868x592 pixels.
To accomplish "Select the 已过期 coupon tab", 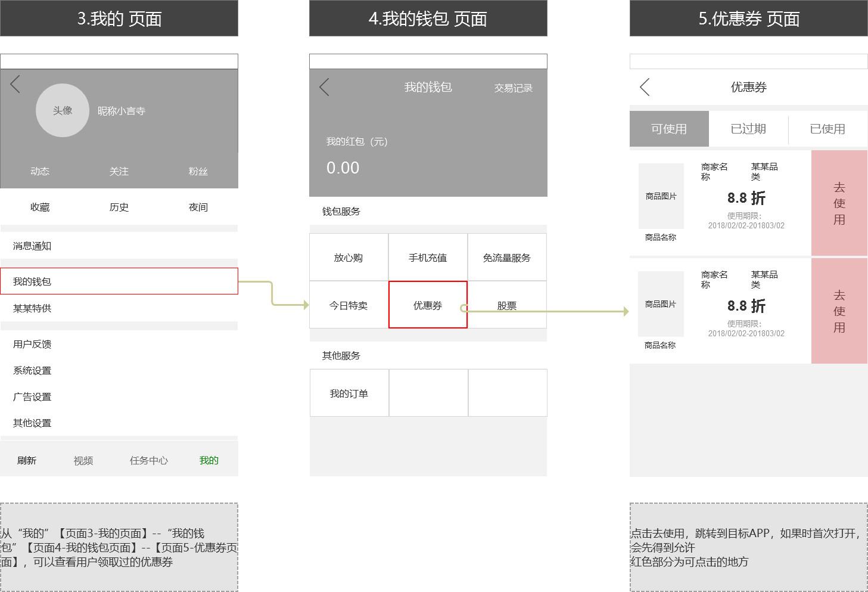I will (748, 129).
